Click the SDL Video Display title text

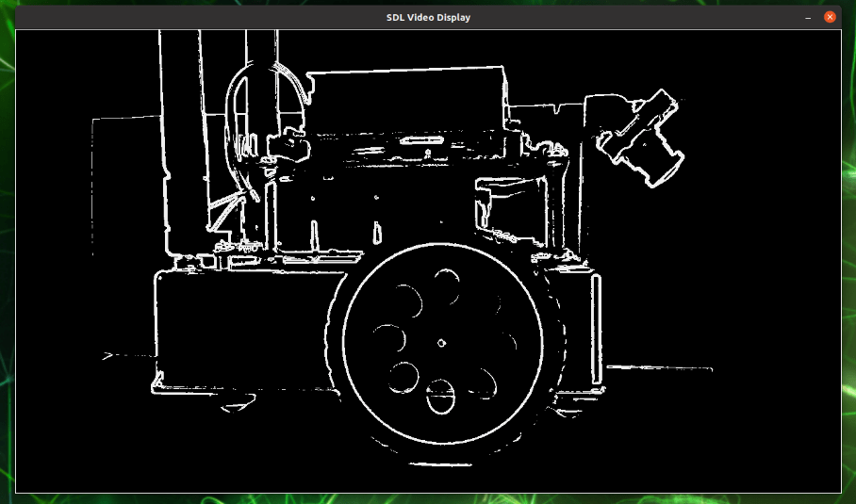(x=428, y=17)
